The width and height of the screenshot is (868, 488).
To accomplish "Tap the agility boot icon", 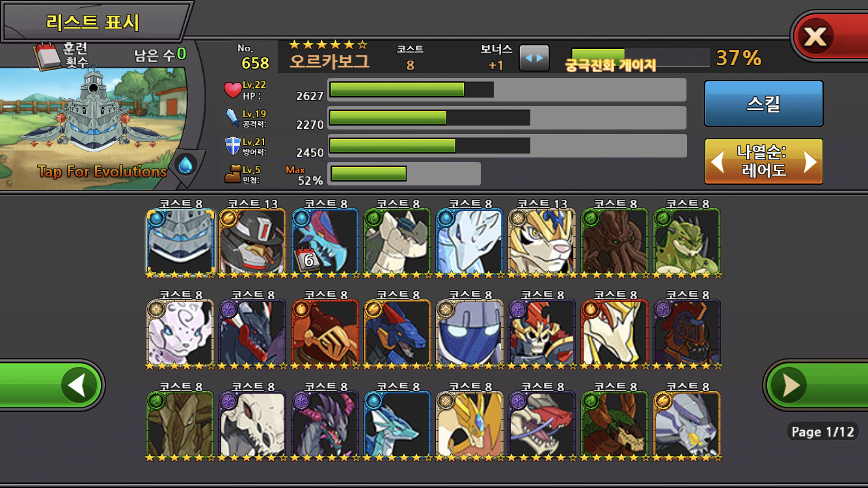I will point(233,173).
